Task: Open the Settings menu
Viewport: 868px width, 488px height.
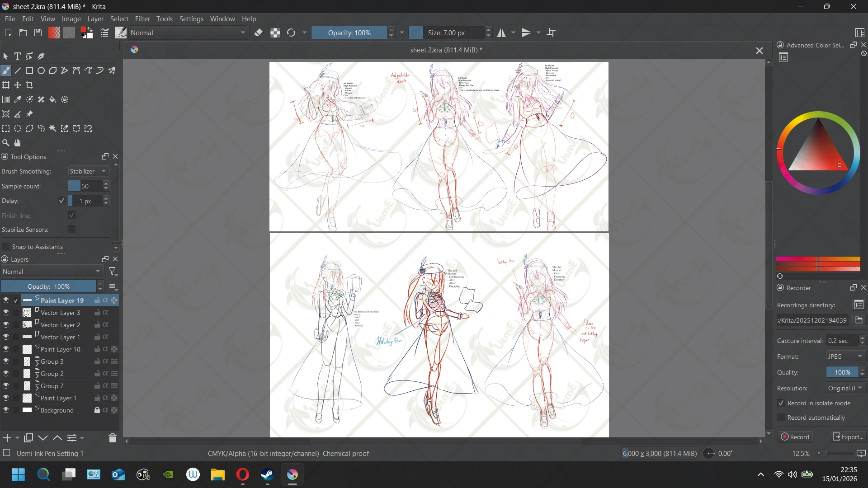Action: point(191,19)
